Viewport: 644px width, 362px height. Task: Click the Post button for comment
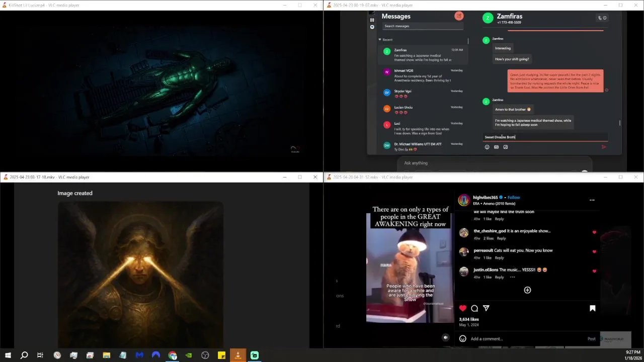(x=591, y=339)
